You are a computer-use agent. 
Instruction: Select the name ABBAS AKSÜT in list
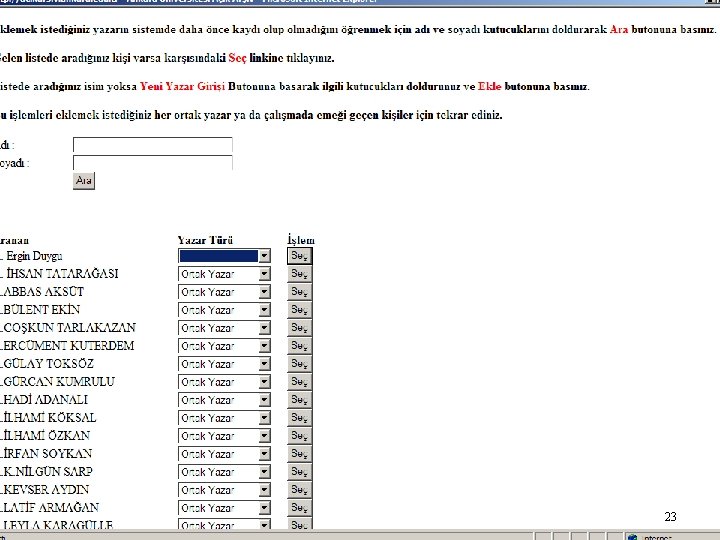(x=43, y=292)
